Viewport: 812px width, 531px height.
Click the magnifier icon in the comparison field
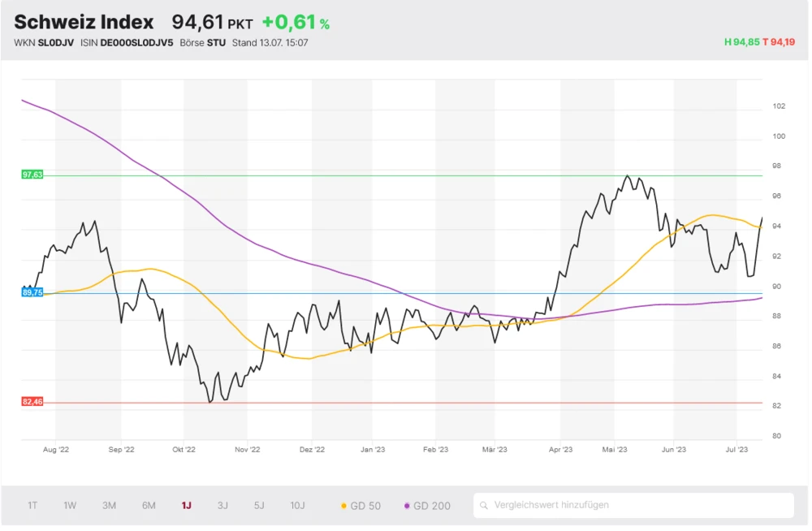point(484,505)
